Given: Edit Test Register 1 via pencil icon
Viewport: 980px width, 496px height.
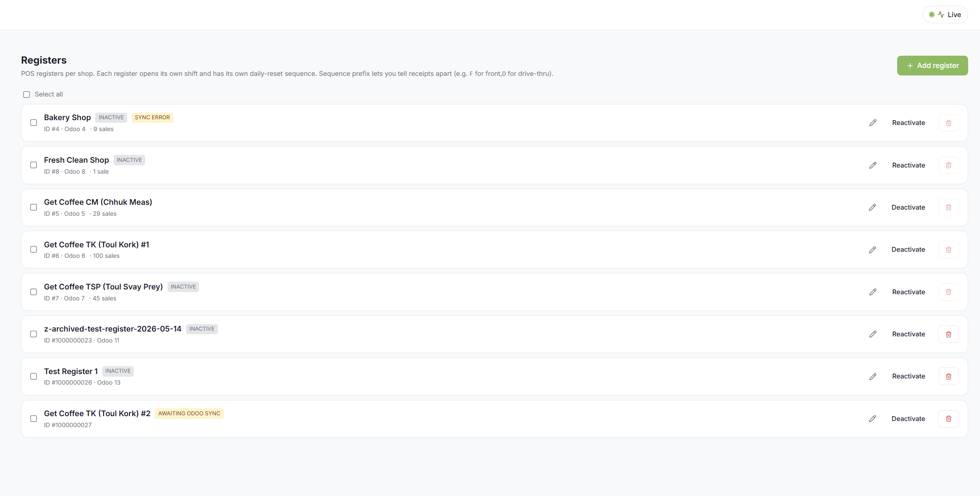Looking at the screenshot, I should pos(873,376).
